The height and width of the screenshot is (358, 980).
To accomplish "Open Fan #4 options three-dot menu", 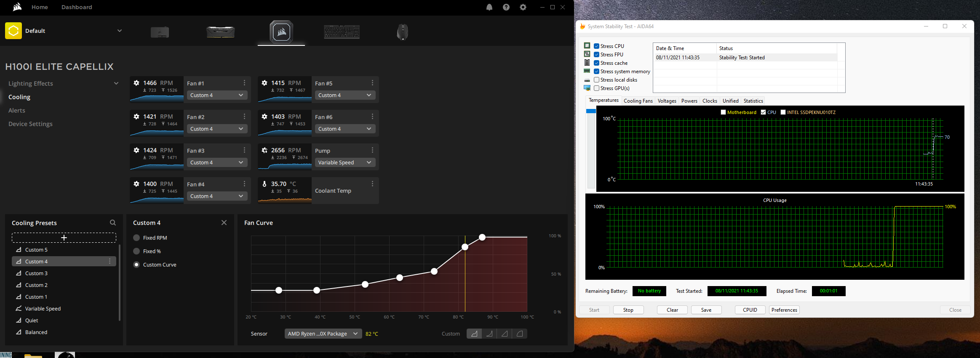I will pyautogui.click(x=244, y=184).
